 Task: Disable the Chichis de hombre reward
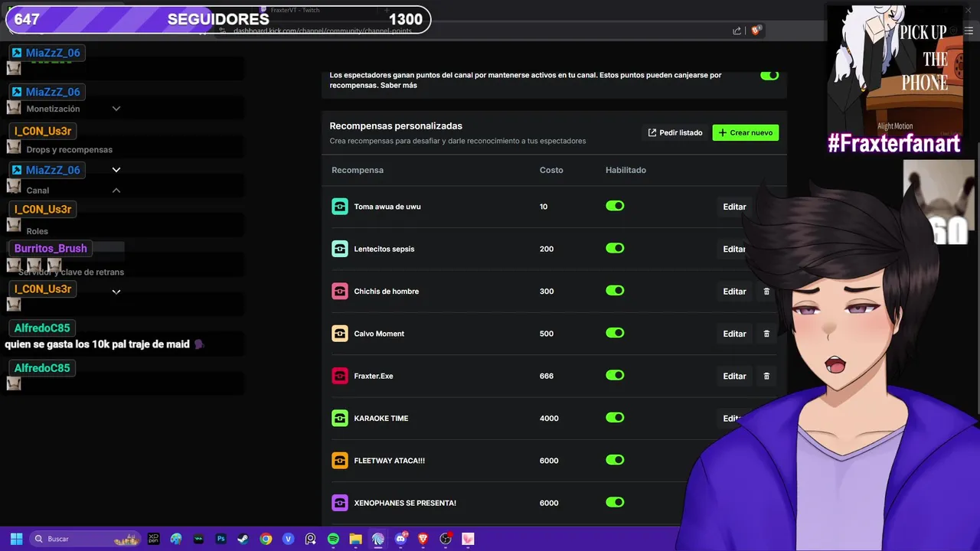[x=615, y=291]
